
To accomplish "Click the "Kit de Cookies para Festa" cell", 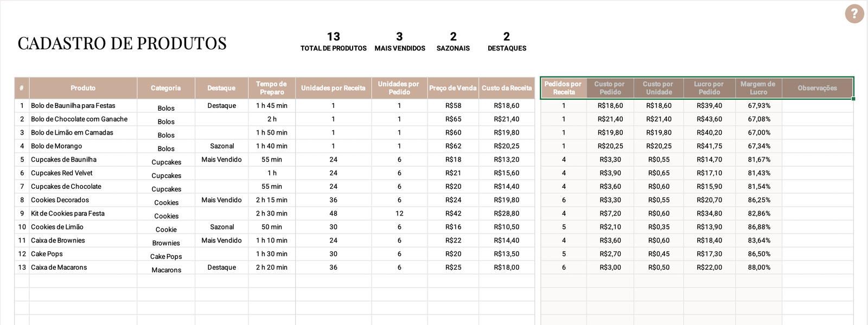I will pos(83,214).
